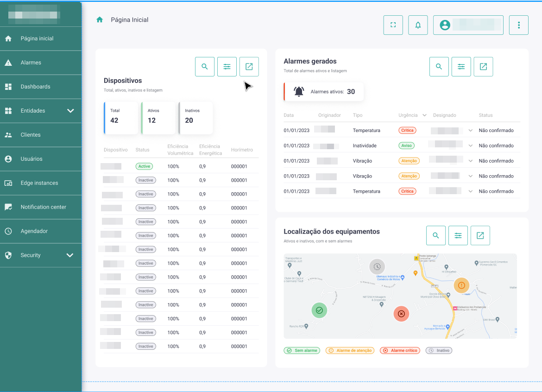Open the three-dot overflow menu top right

coord(519,25)
